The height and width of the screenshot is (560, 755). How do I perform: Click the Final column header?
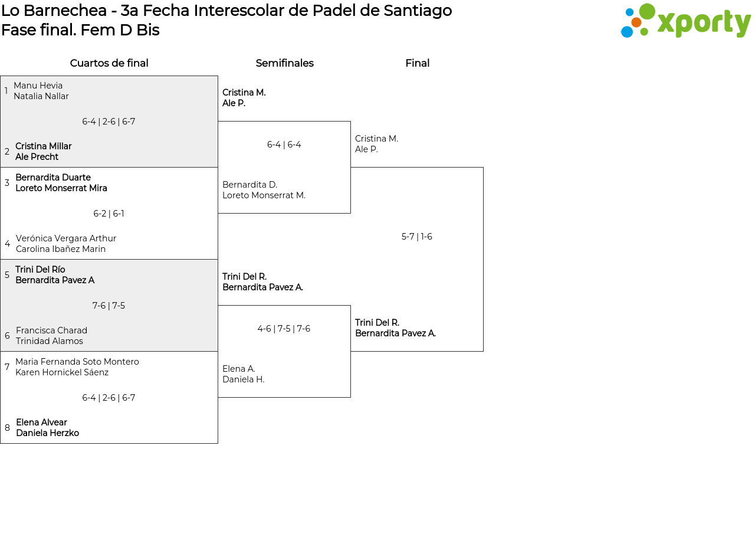pos(417,63)
